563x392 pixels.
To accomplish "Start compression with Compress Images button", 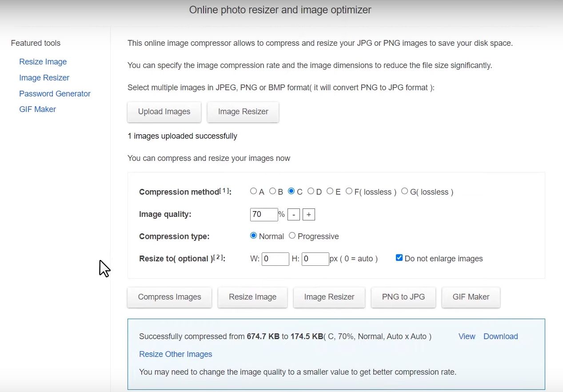I will 169,297.
